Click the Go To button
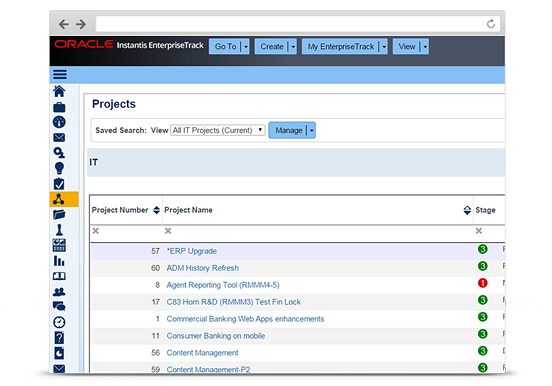Viewport: 552px width, 386px height. (225, 46)
